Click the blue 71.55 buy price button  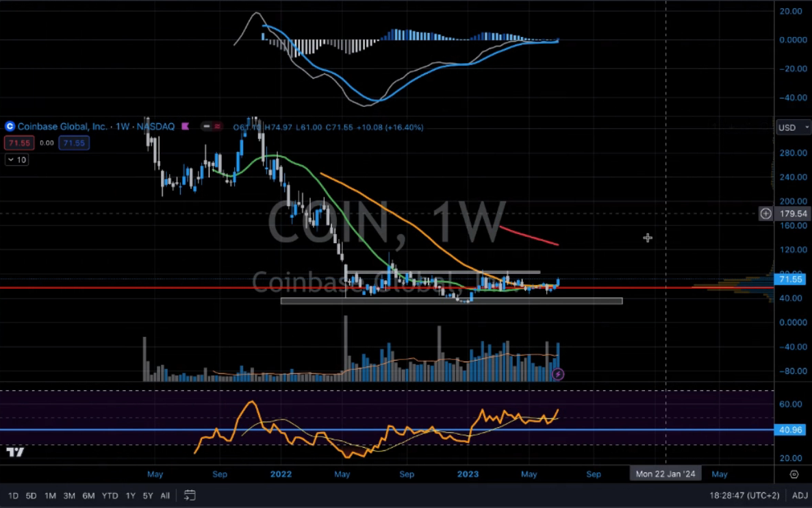point(73,142)
